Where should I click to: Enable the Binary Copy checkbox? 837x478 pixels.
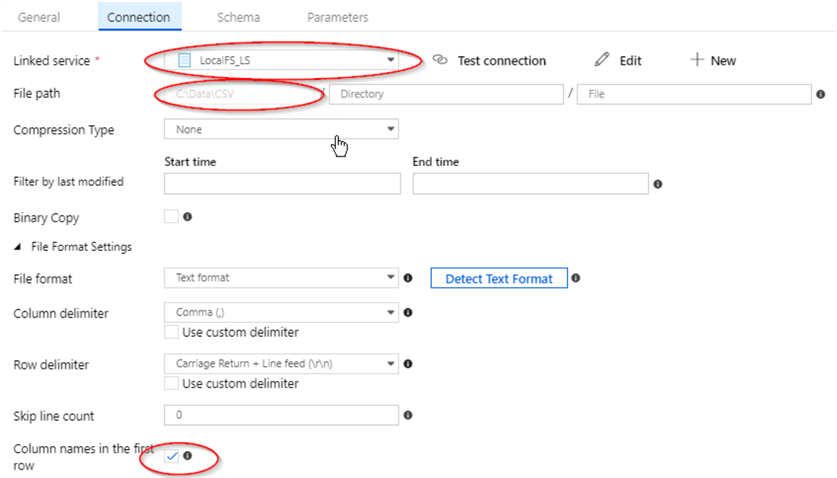pos(170,216)
